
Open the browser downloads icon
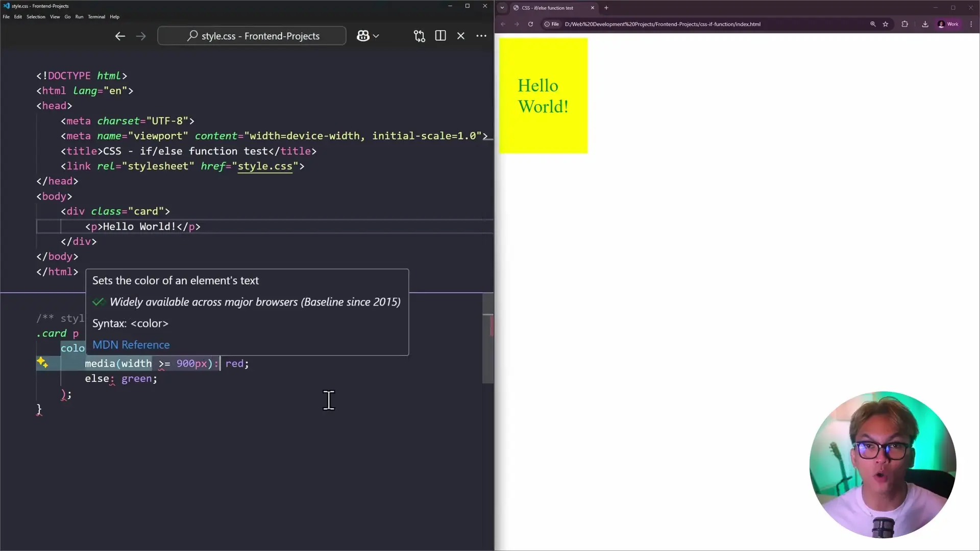pos(925,24)
